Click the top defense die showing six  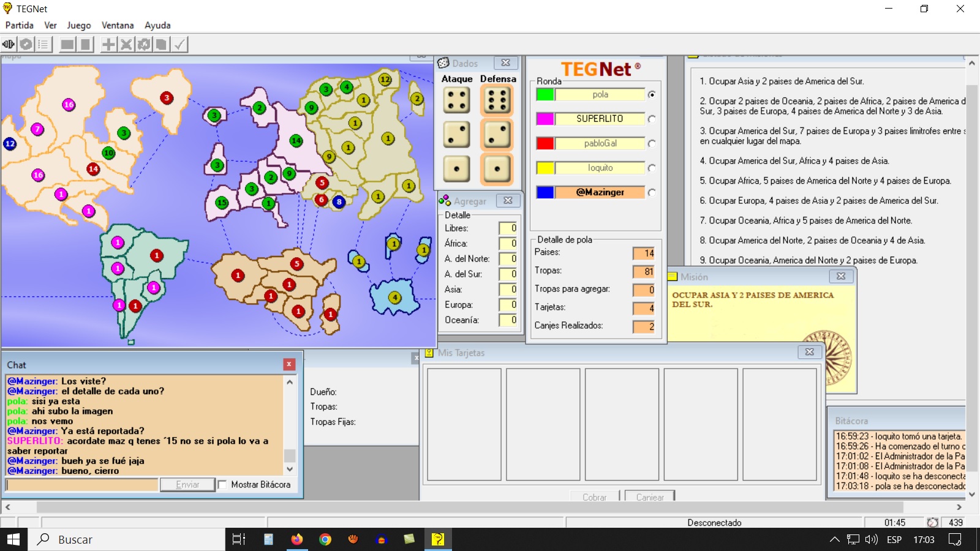tap(497, 100)
